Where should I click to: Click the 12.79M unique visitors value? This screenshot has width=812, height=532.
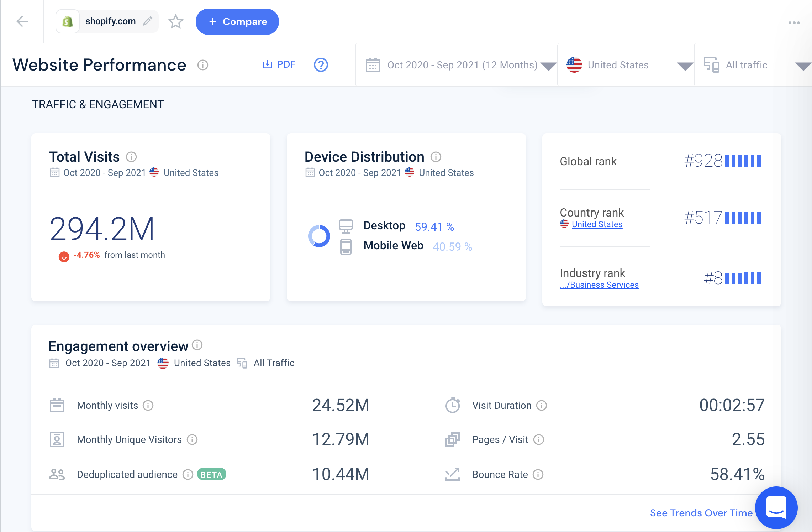pos(341,439)
